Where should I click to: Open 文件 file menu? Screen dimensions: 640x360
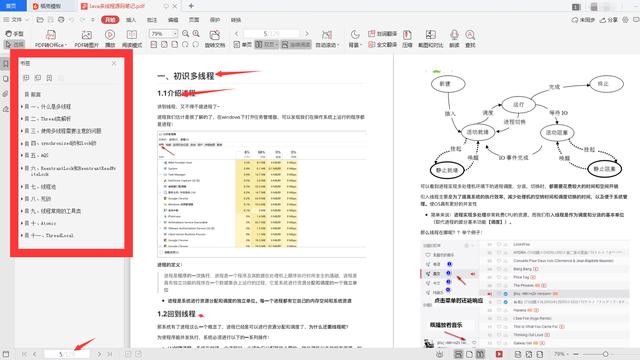(16, 20)
